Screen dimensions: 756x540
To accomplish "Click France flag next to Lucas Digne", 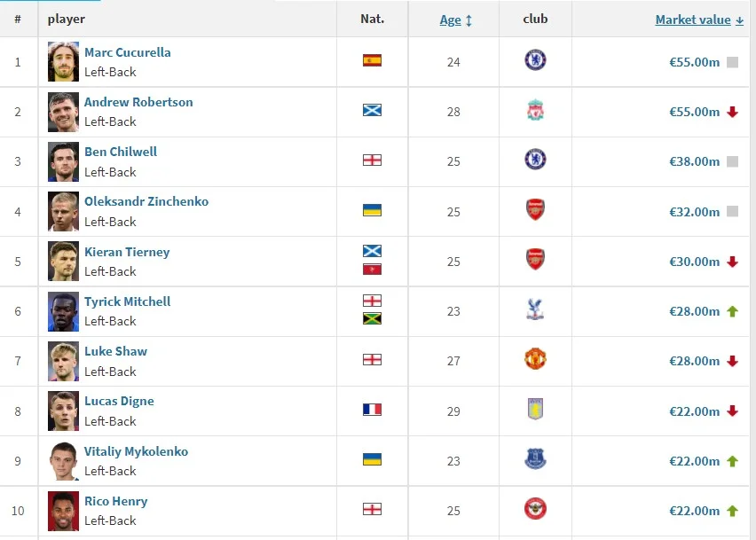I will coord(372,410).
